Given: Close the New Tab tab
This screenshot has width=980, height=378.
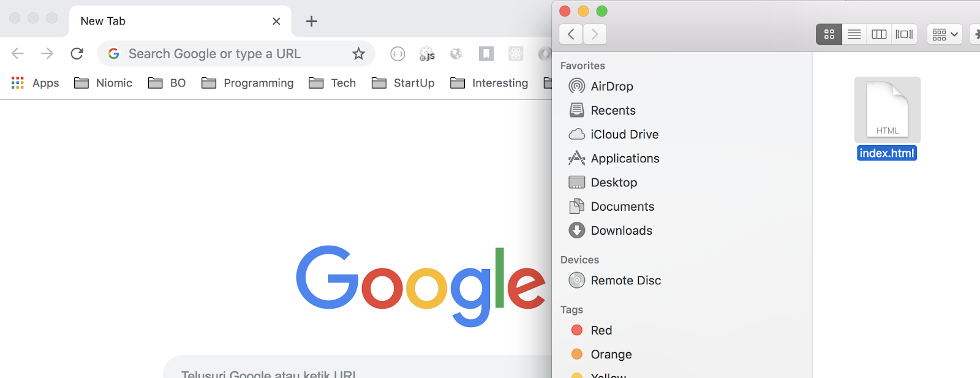Looking at the screenshot, I should coord(276,21).
